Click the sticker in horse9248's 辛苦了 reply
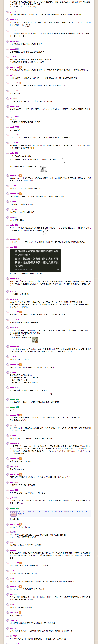The width and height of the screenshot is (98, 644). 43,168
